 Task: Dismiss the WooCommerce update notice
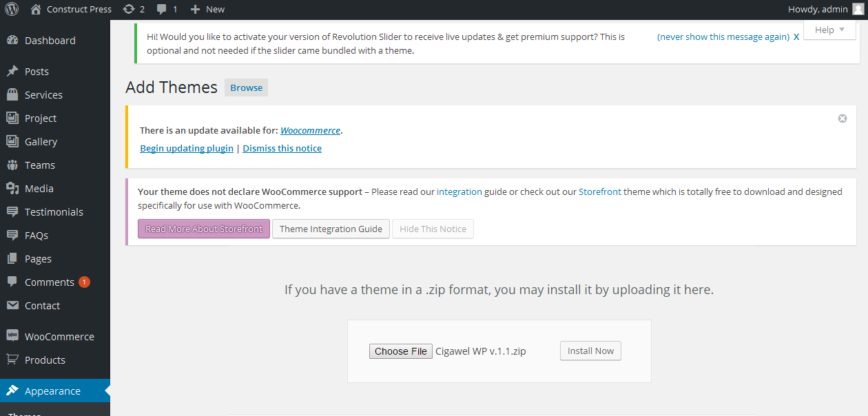point(842,118)
